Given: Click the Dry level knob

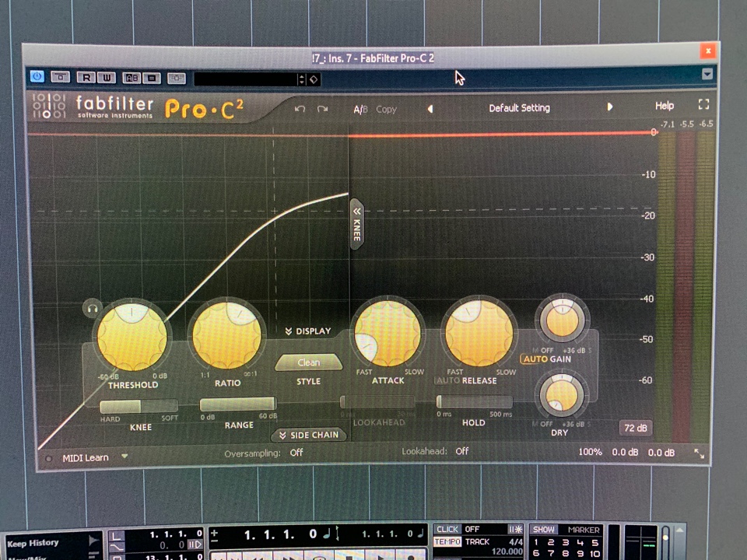Looking at the screenshot, I should [562, 395].
